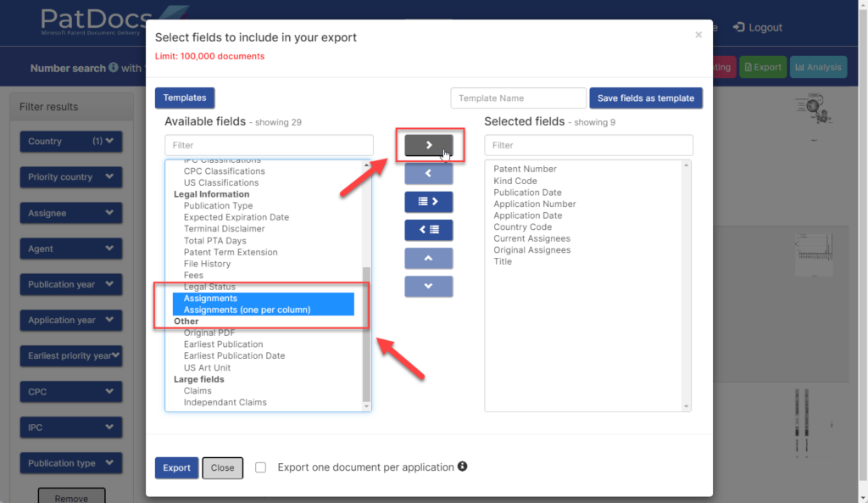The width and height of the screenshot is (868, 503).
Task: Move selected fields right with arrow button
Action: pyautogui.click(x=428, y=145)
